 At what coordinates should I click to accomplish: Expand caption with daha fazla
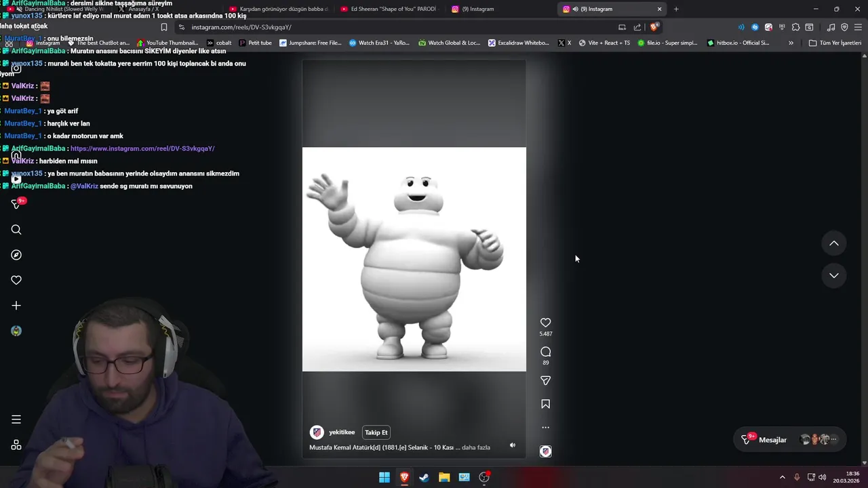pos(476,447)
